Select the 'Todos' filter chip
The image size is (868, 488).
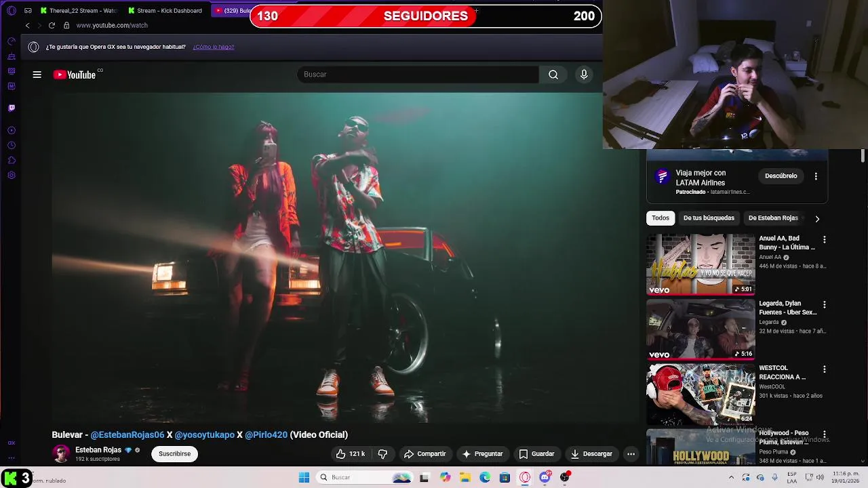(x=660, y=218)
